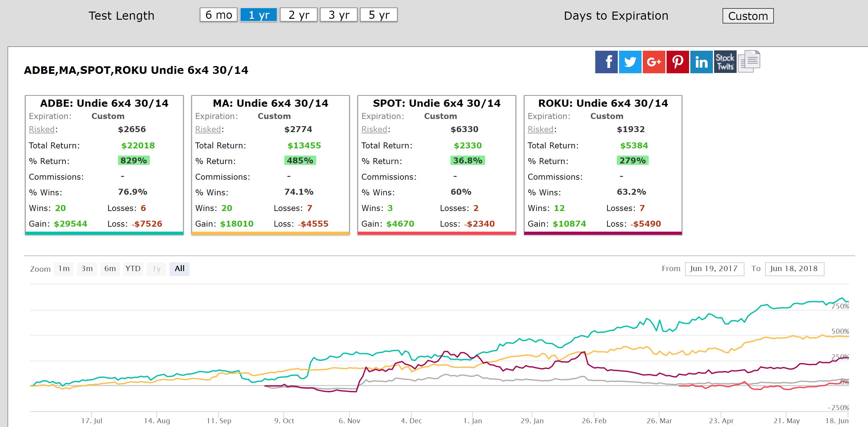Screen dimensions: 868x427
Task: Share results via Twitter icon
Action: 630,62
